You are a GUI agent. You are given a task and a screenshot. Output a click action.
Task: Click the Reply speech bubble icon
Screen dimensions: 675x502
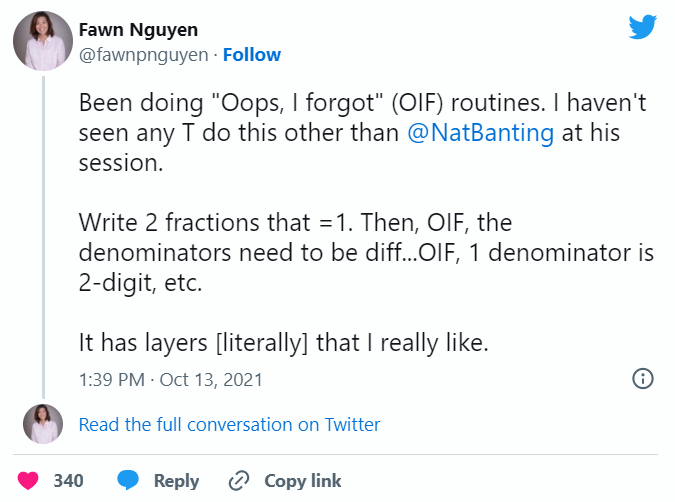click(127, 481)
